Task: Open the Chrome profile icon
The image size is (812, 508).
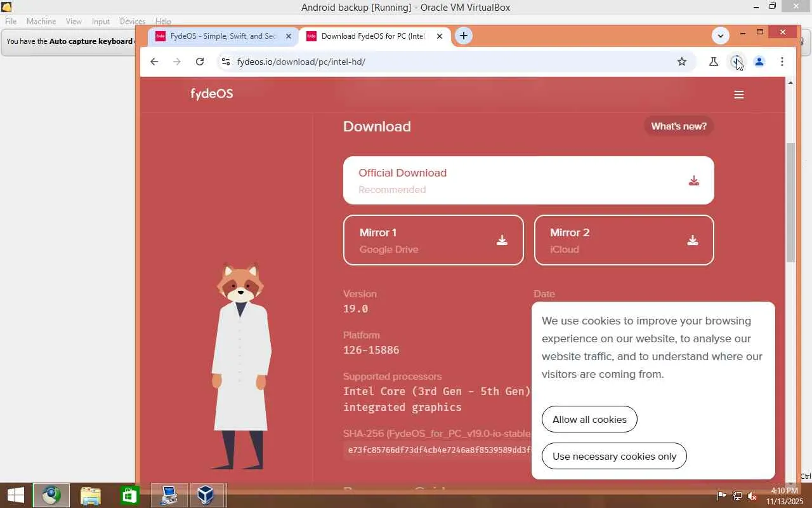Action: coord(759,62)
